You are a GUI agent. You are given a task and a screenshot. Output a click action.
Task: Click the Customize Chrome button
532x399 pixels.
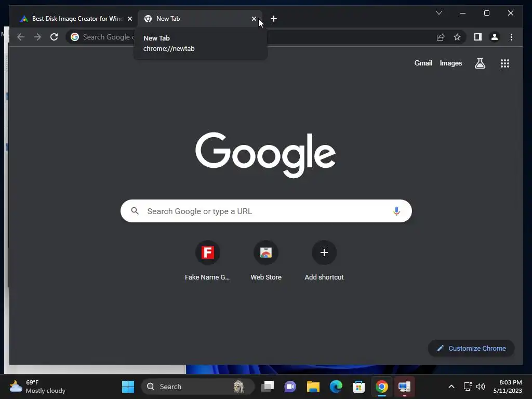[471, 349]
